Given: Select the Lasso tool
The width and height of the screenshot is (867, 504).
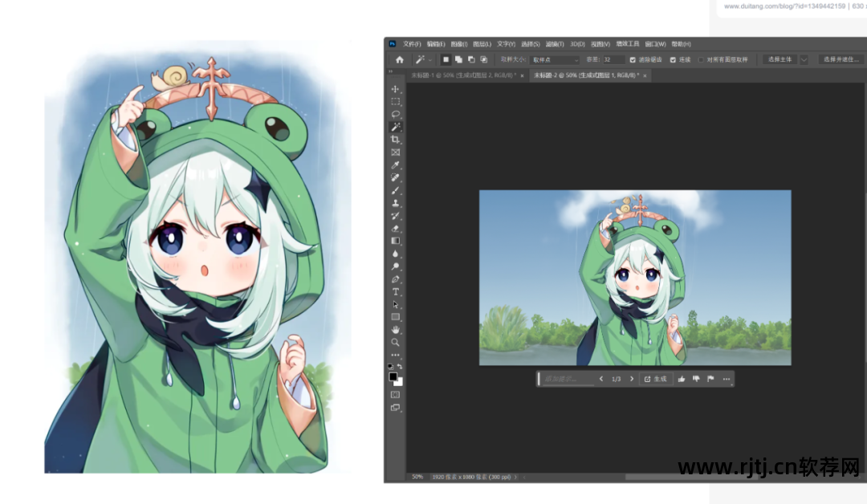Looking at the screenshot, I should coord(395,115).
